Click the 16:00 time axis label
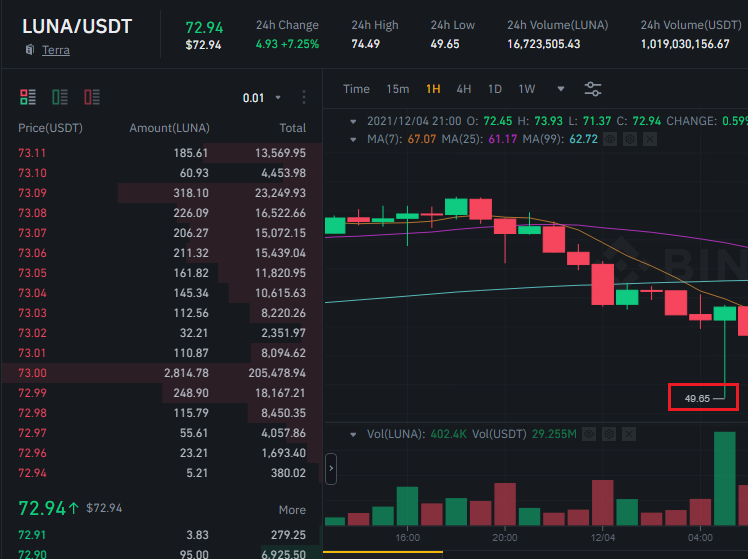Image resolution: width=748 pixels, height=559 pixels. pos(407,538)
